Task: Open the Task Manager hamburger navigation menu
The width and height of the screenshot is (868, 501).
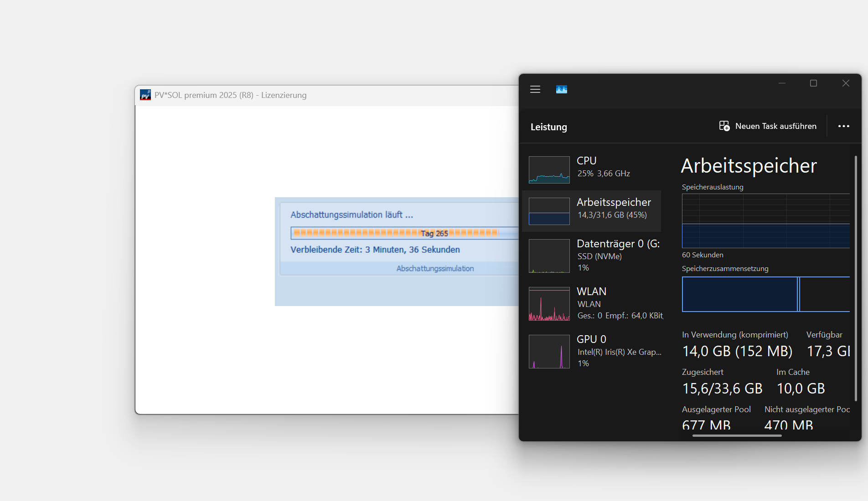Action: (x=535, y=89)
